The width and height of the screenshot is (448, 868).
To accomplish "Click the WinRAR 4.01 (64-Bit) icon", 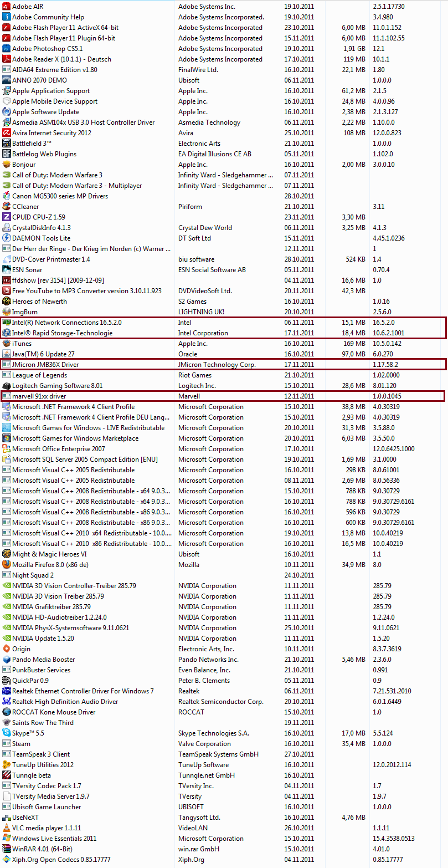I will tap(7, 849).
